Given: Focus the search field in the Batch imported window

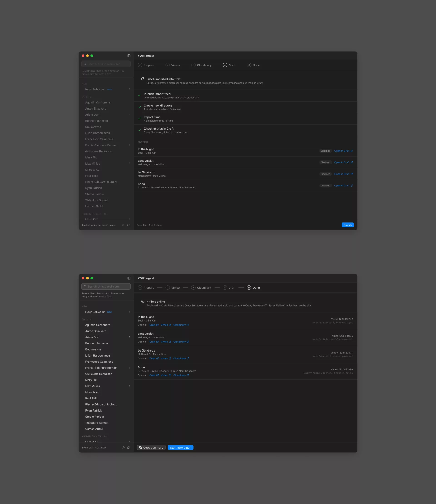Looking at the screenshot, I should (x=106, y=64).
